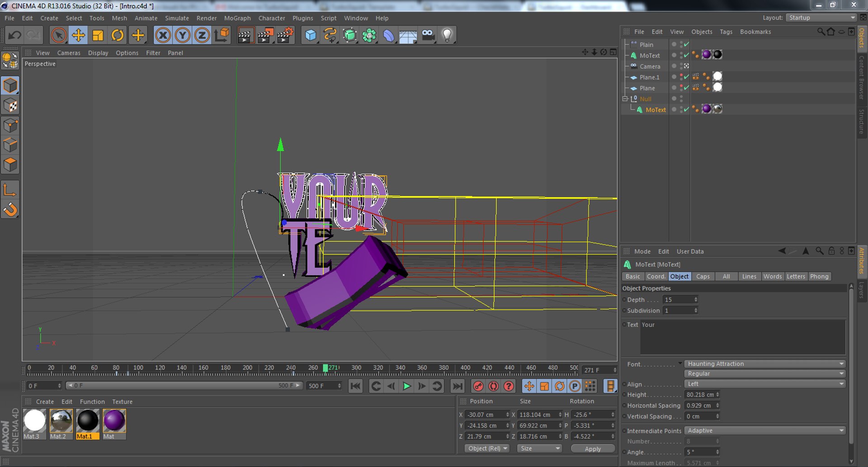Viewport: 868px width, 467px height.
Task: Open the Size mode button in coordinates panel
Action: [540, 448]
